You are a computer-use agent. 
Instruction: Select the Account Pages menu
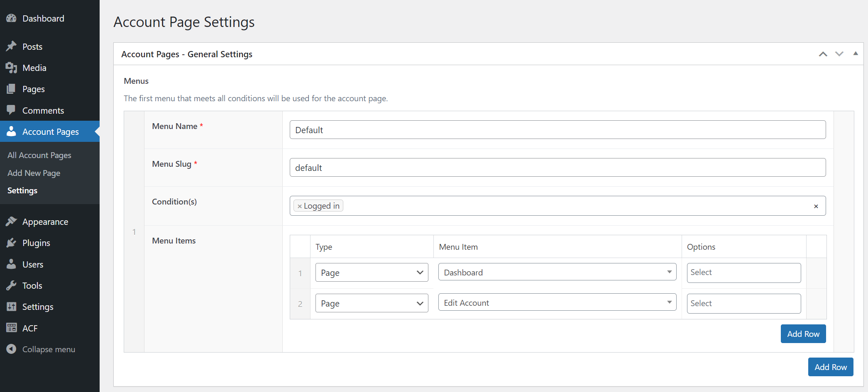(x=50, y=131)
